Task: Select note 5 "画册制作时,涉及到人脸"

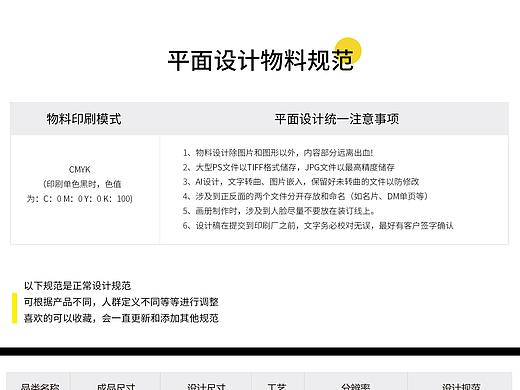Action: tap(279, 211)
